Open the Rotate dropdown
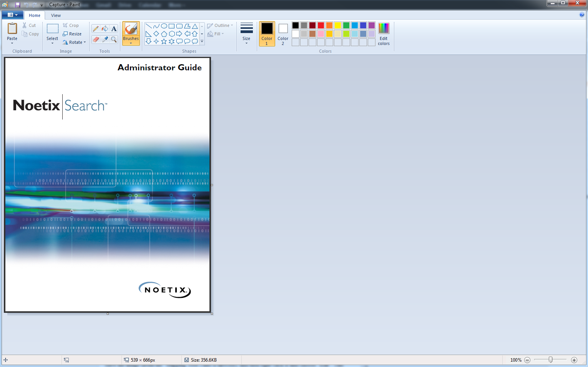This screenshot has height=367, width=588. point(75,42)
